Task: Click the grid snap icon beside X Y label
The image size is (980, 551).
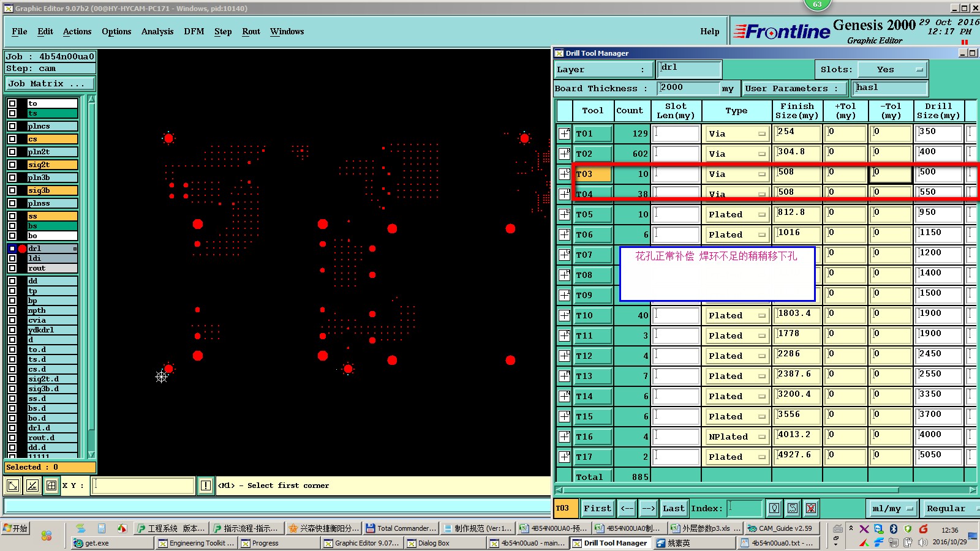Action: (51, 486)
